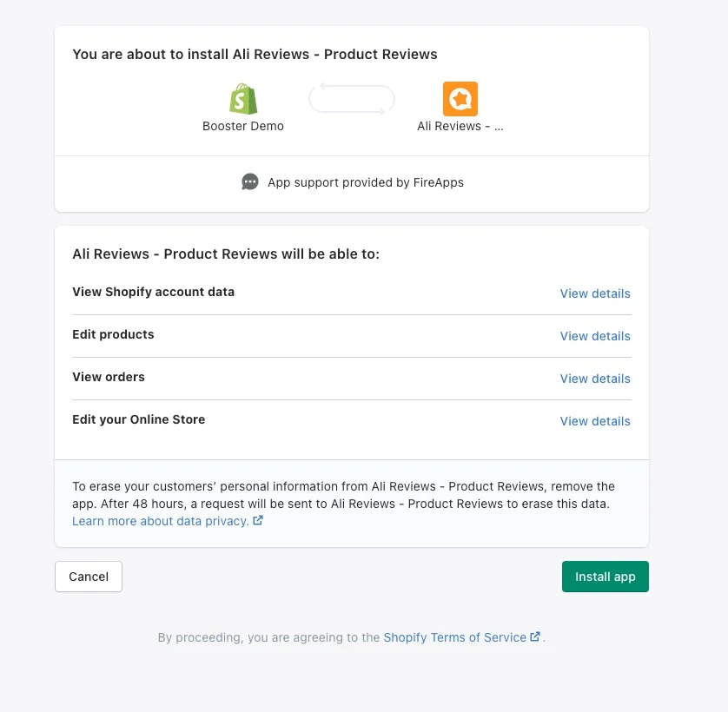
Task: Click the orange Ali Reviews app icon
Action: [460, 99]
